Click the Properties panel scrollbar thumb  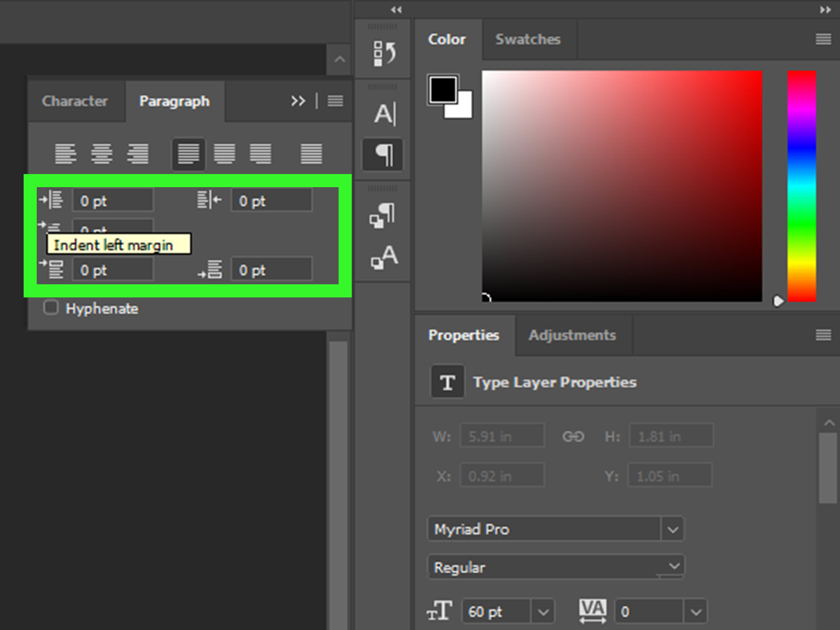[828, 468]
